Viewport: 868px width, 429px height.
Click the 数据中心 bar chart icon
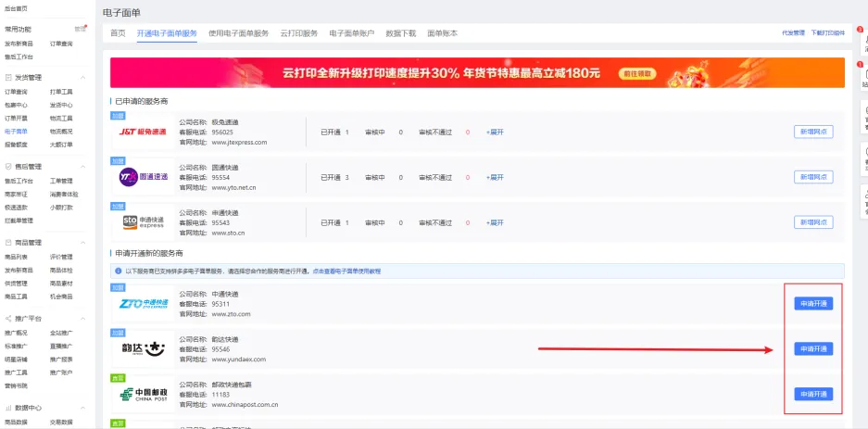(x=8, y=408)
